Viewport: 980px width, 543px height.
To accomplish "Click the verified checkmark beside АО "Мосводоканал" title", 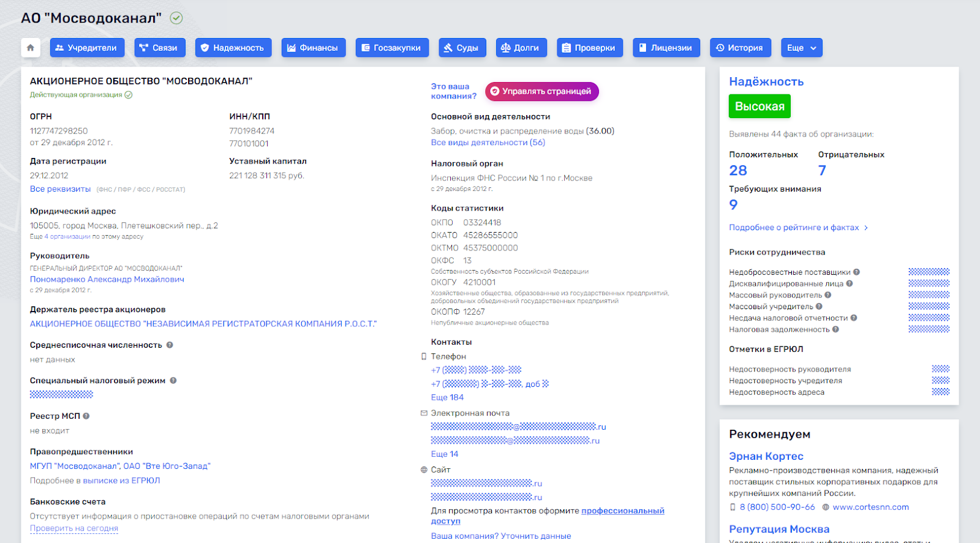I will [176, 18].
